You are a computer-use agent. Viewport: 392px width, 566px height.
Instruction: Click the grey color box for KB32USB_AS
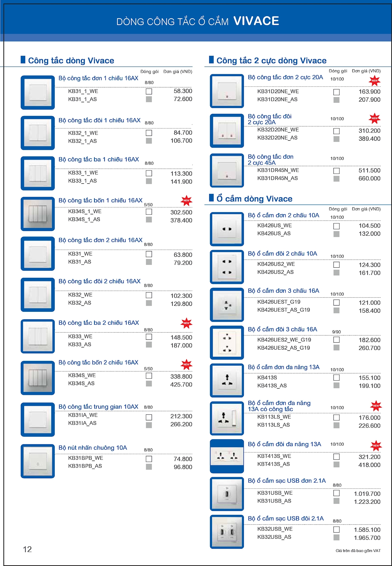pos(336,537)
